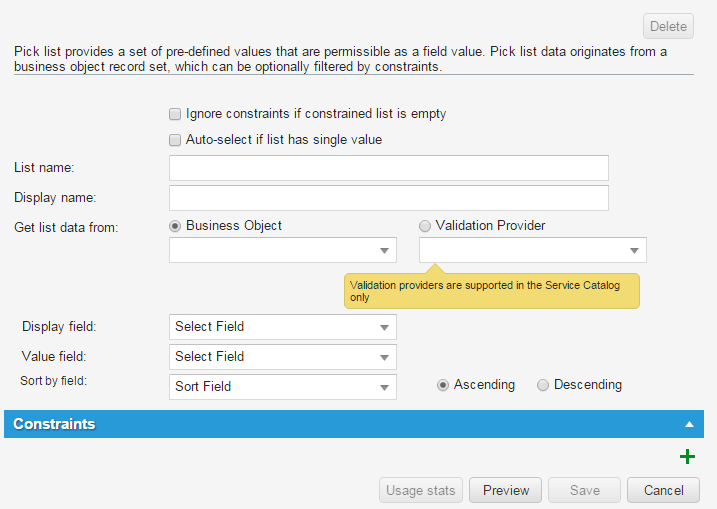Screen dimensions: 717x509
Task: Click the Delete button
Action: coord(668,26)
